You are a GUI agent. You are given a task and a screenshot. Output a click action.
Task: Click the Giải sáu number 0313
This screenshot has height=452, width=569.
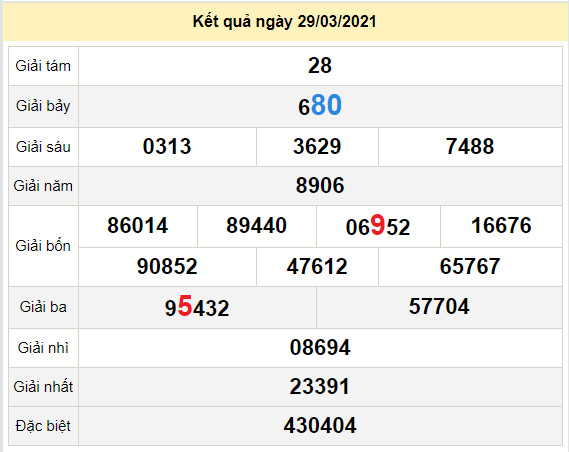167,147
